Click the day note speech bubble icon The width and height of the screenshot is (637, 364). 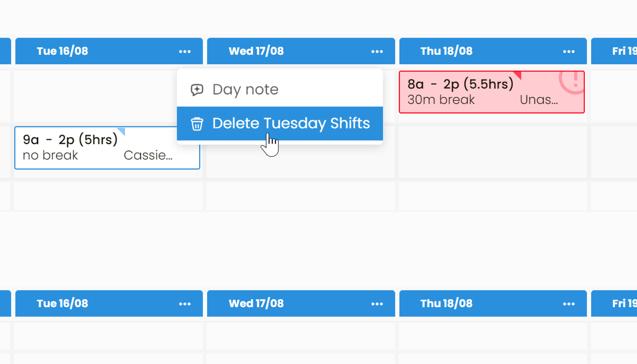197,90
